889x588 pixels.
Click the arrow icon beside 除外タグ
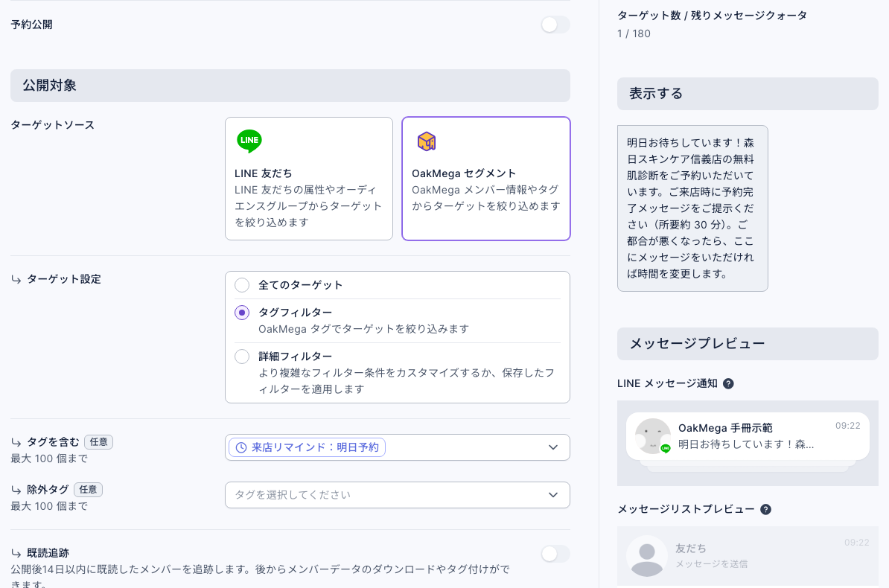pos(16,490)
